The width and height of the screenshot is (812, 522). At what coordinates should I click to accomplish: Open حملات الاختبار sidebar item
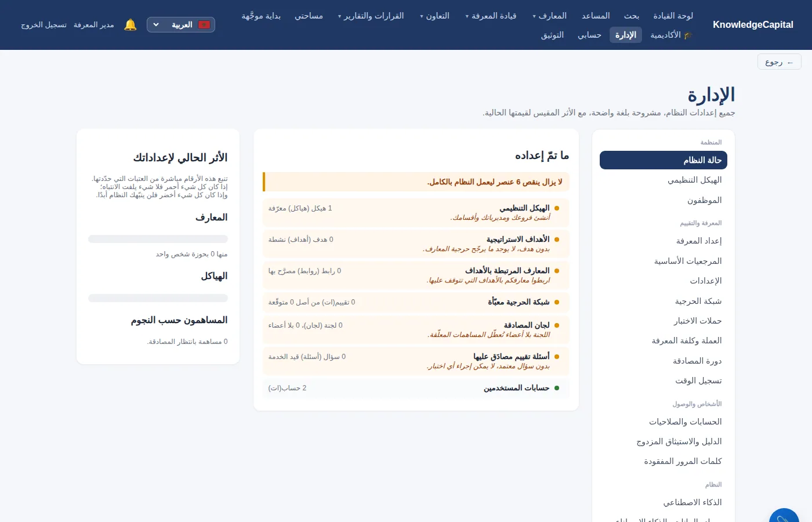pos(664,321)
